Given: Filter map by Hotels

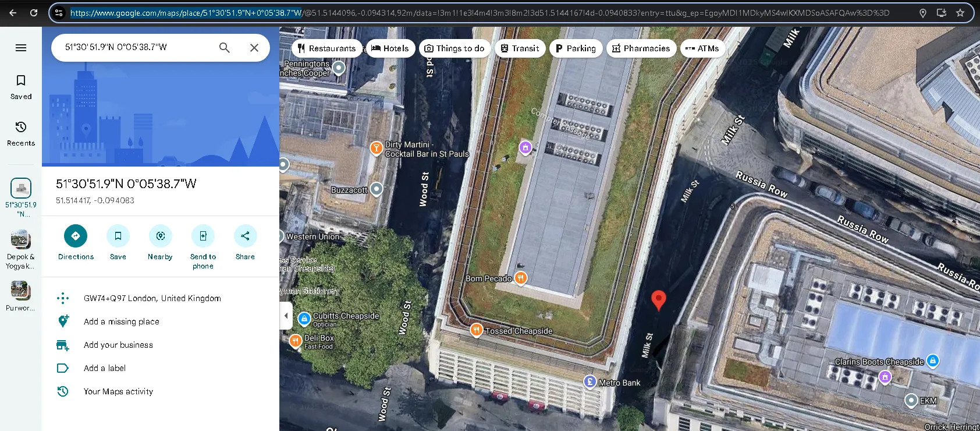Looking at the screenshot, I should 390,48.
